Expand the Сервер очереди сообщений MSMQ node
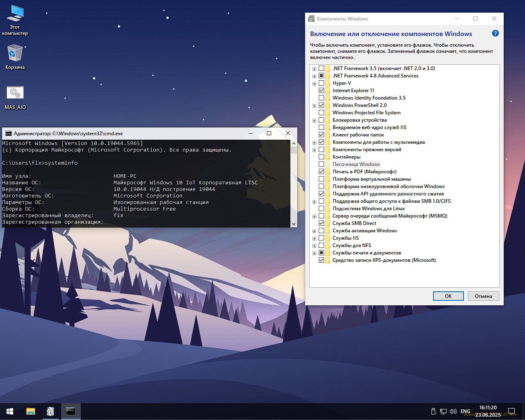Screen dimensions: 525x420 pyautogui.click(x=314, y=216)
